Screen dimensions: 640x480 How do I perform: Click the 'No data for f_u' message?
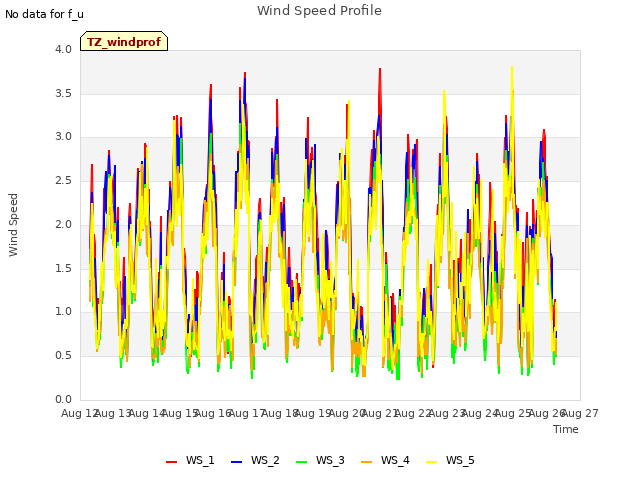click(44, 14)
